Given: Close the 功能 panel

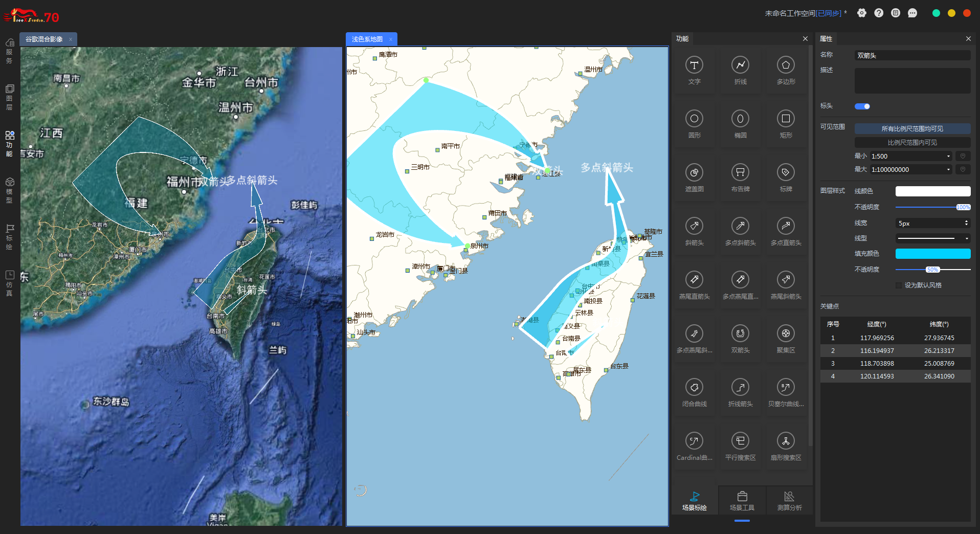Looking at the screenshot, I should [805, 39].
